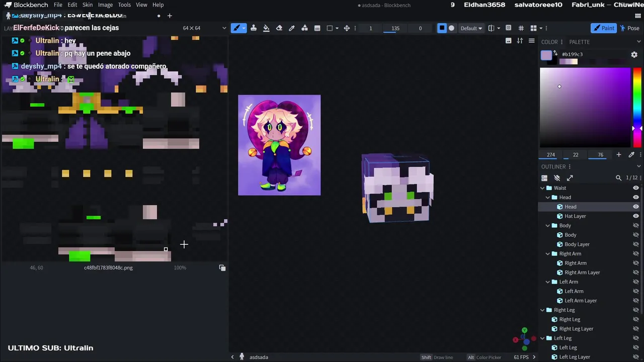The image size is (644, 362).
Task: Open the Skin menu
Action: click(x=88, y=5)
